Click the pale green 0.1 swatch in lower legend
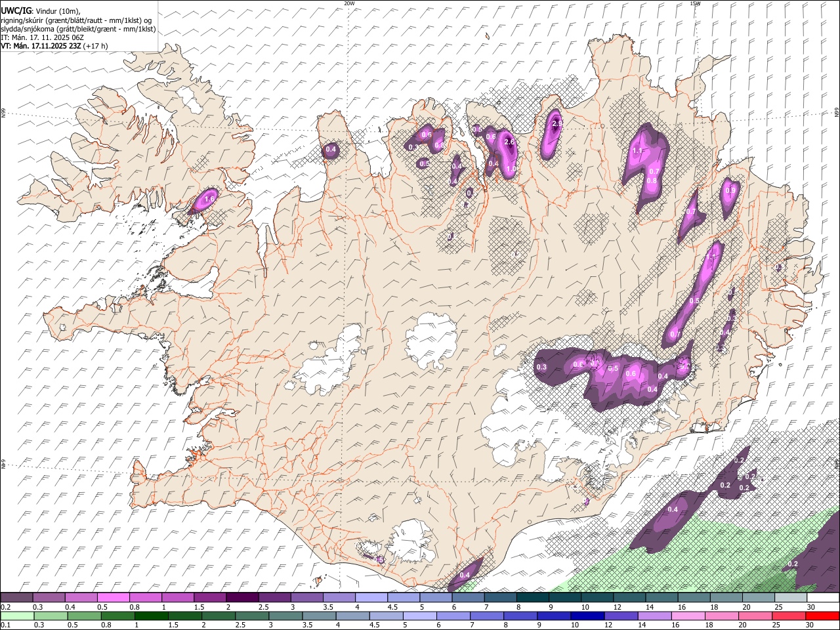This screenshot has width=840, height=630. click(x=17, y=616)
